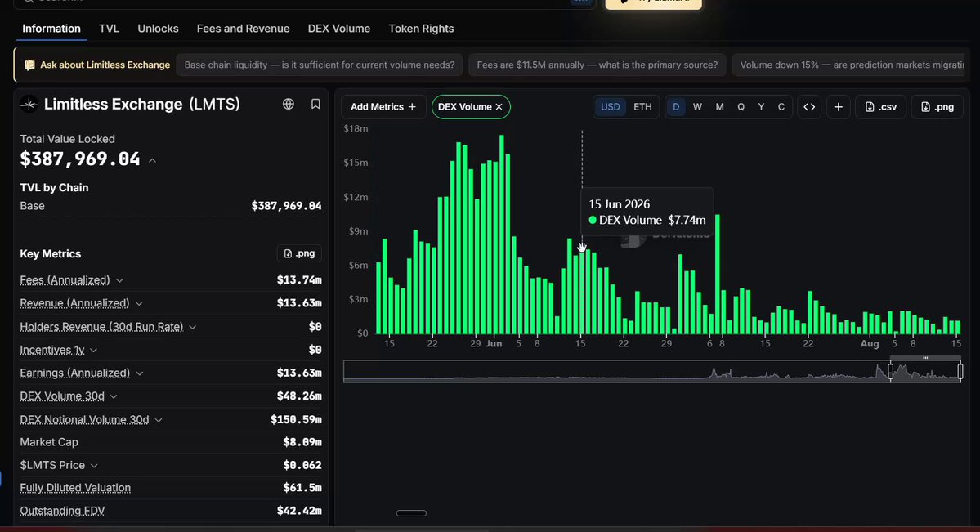Select USD chart denomination

pos(610,107)
